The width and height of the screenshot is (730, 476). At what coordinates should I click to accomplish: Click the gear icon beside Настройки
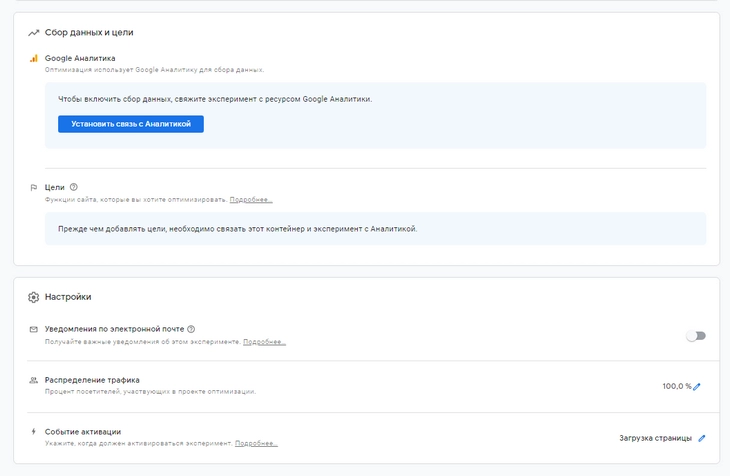click(x=34, y=297)
